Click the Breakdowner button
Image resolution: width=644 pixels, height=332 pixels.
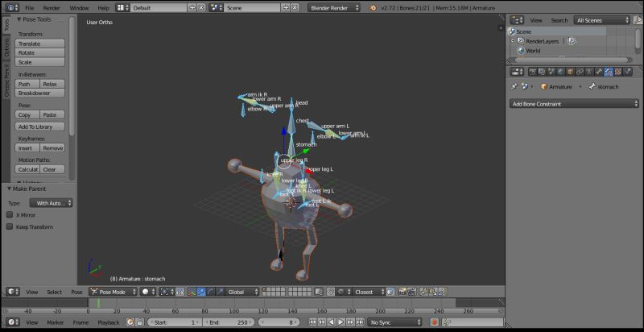pyautogui.click(x=39, y=93)
